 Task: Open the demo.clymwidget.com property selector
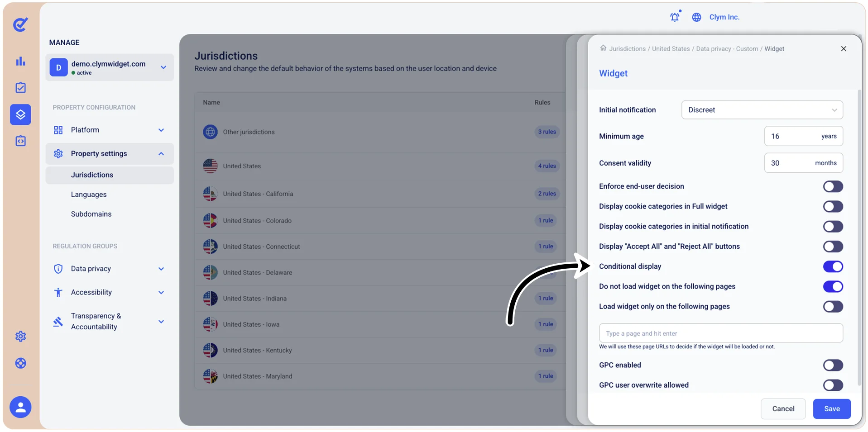[110, 67]
